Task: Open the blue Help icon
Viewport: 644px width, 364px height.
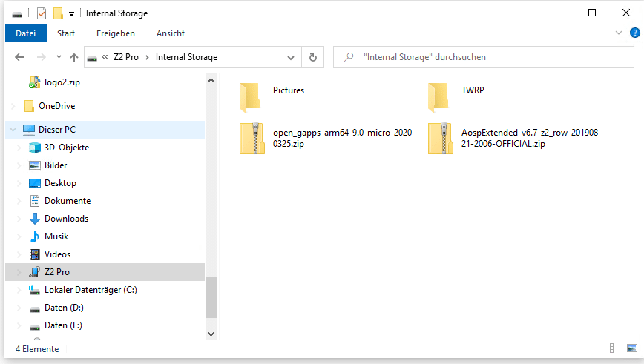Action: (634, 33)
